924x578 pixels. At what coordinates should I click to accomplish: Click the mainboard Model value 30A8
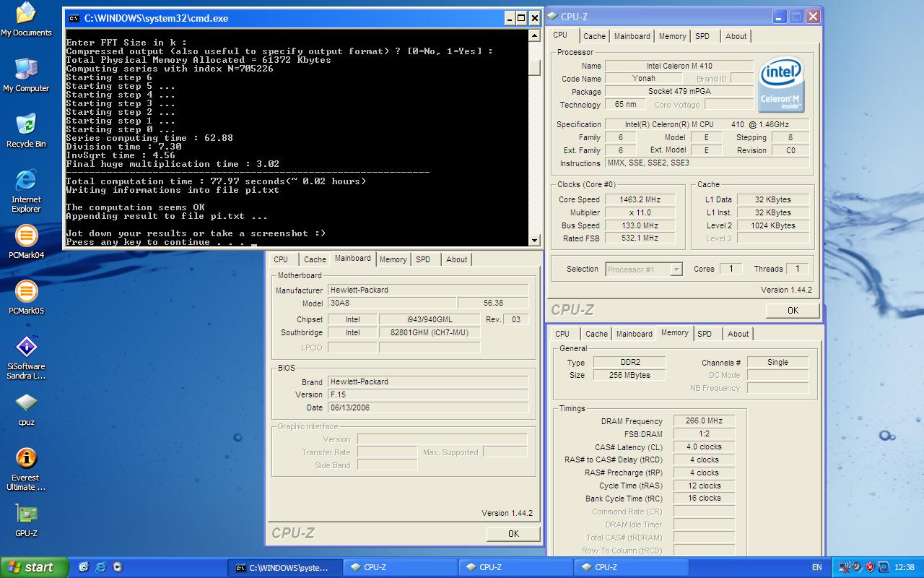point(392,303)
